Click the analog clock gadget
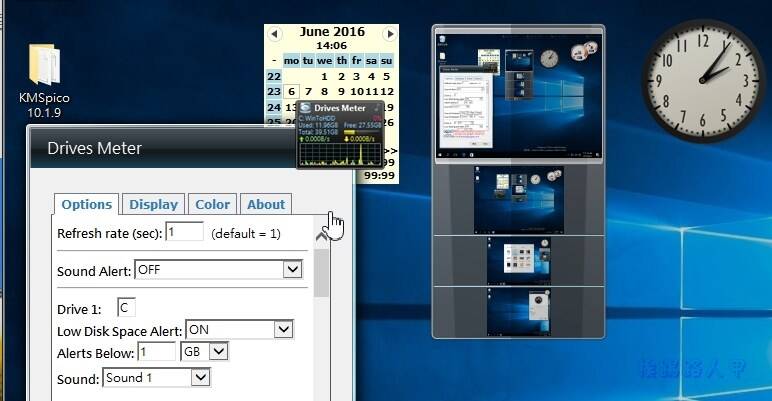 [x=703, y=81]
